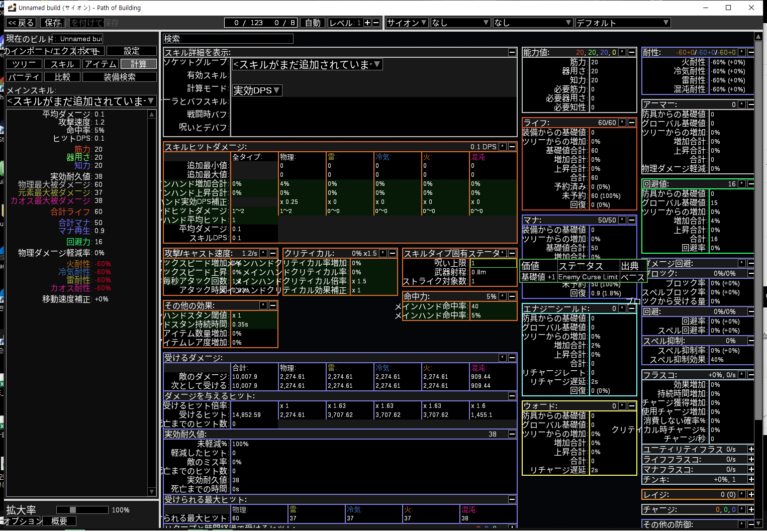The width and height of the screenshot is (767, 532).
Task: Open the 実効DPS calculation mode dropdown
Action: pyautogui.click(x=257, y=90)
